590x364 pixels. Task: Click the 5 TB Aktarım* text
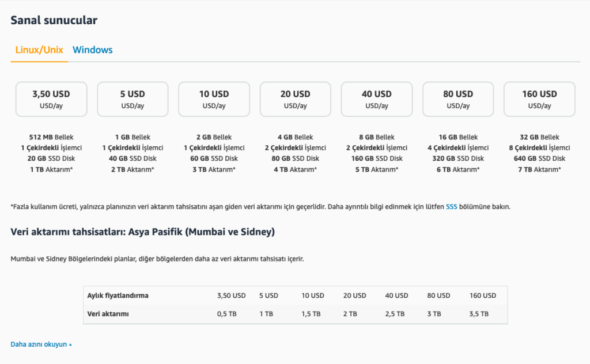coord(377,169)
